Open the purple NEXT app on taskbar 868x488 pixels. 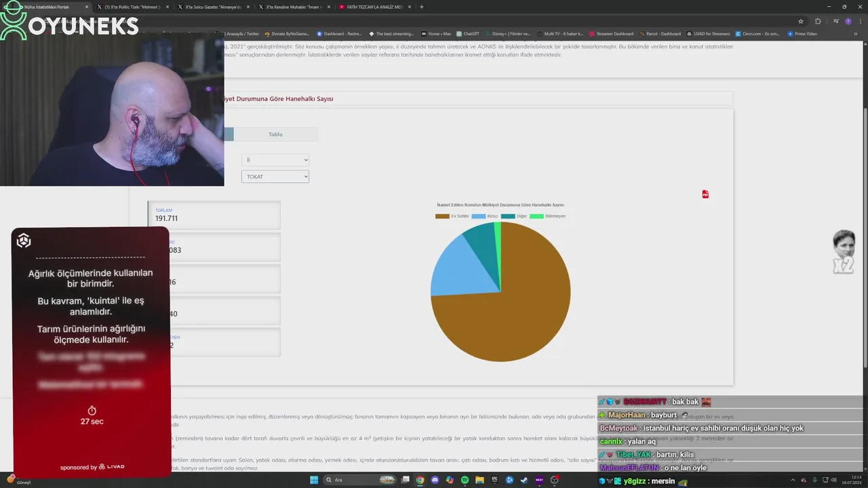[x=539, y=480]
